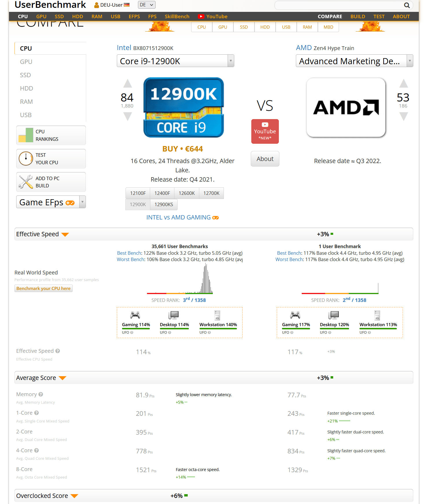Open the red YouTube NEW button
424x504 pixels.
(265, 131)
